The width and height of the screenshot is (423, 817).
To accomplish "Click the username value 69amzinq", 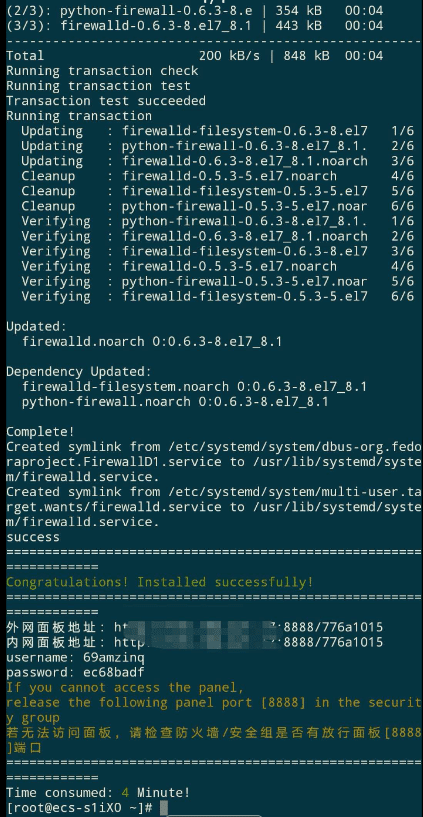I will pos(114,657).
